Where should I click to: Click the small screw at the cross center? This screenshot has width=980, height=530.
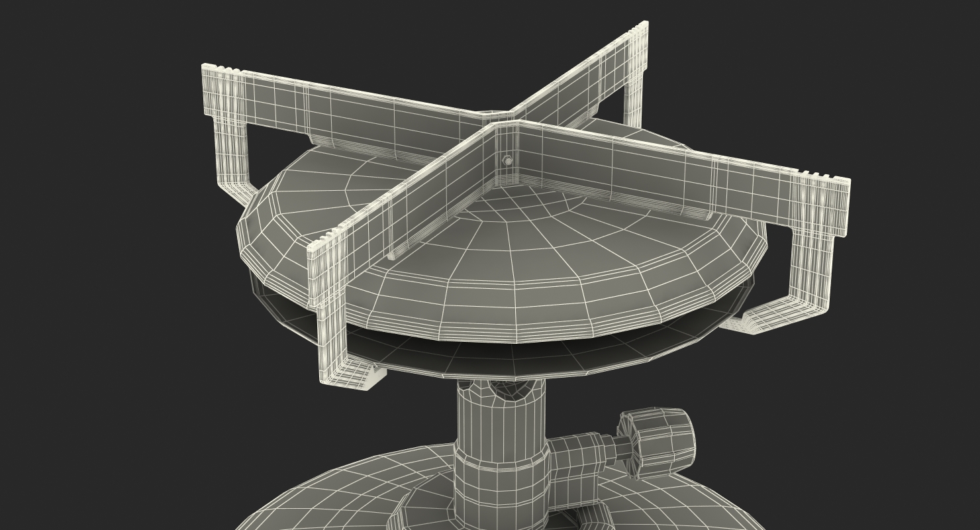tap(507, 160)
